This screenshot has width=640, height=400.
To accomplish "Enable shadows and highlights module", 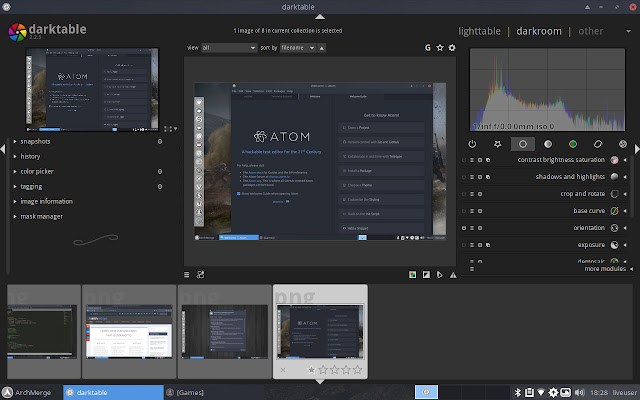I will pos(464,177).
